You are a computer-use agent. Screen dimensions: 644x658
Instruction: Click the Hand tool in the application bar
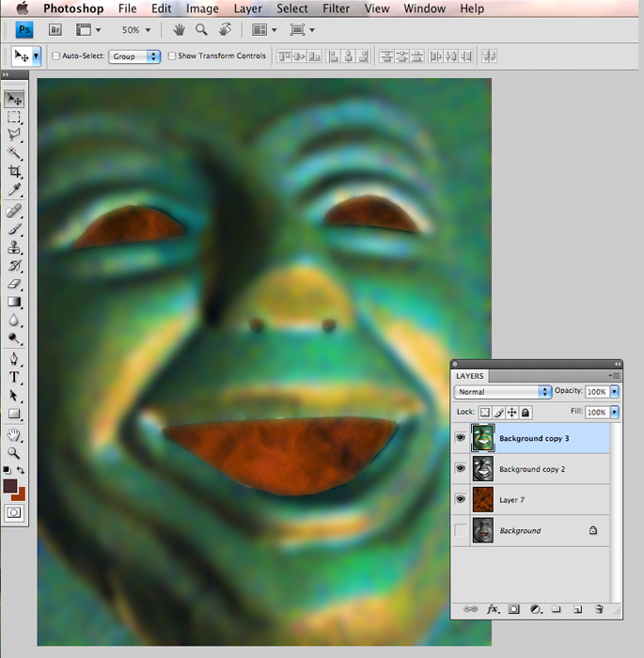coord(179,29)
